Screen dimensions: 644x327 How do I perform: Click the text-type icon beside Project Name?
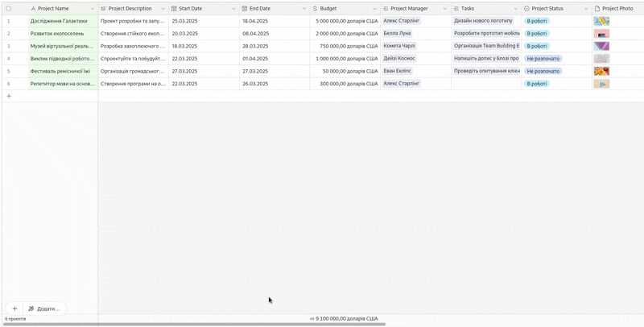tap(34, 9)
